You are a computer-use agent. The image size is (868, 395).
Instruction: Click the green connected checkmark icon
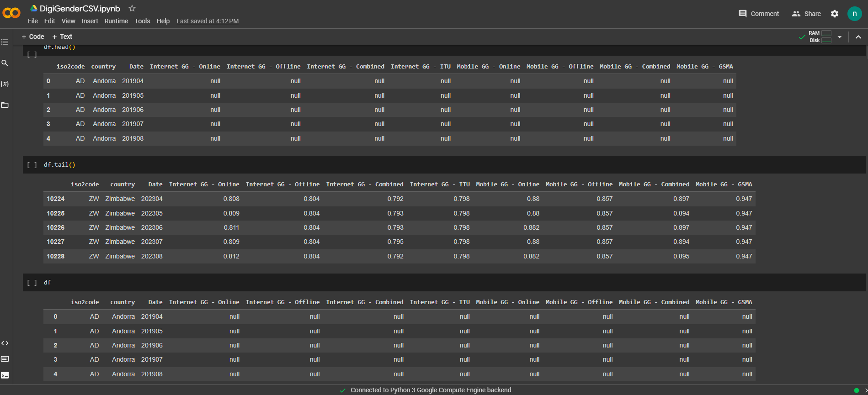(x=802, y=37)
